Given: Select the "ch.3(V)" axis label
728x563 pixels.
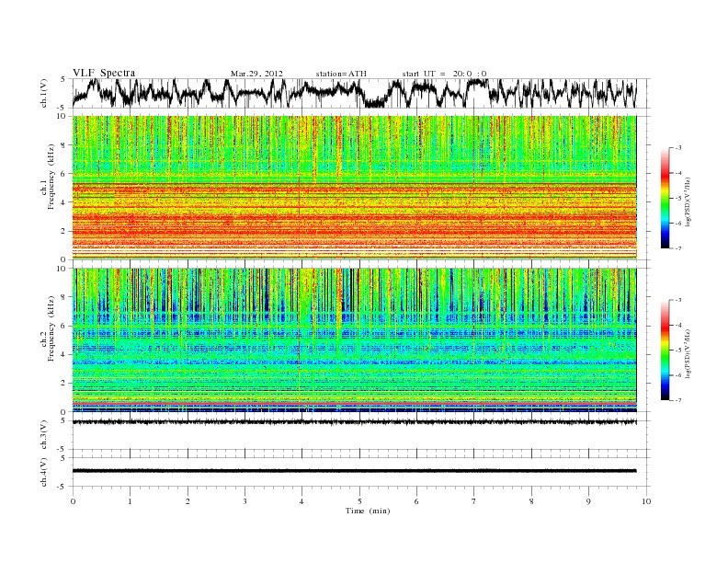Looking at the screenshot, I should click(44, 435).
